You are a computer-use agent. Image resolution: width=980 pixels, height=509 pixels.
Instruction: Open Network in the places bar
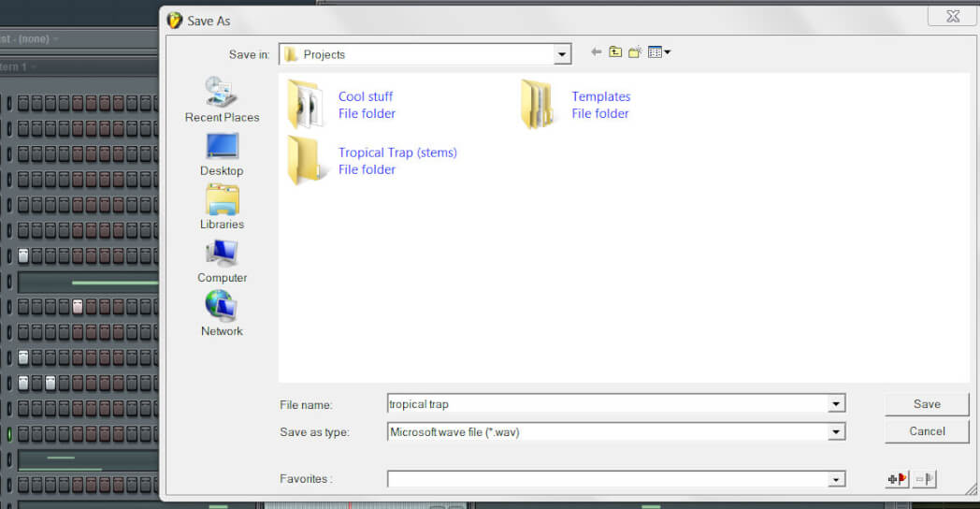(222, 313)
